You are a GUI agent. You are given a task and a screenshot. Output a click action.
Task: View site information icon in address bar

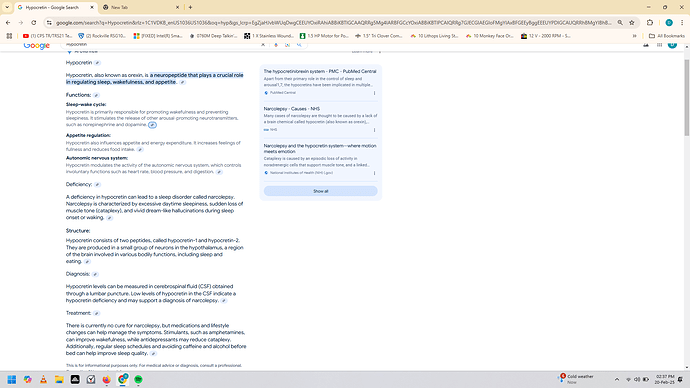coord(49,22)
